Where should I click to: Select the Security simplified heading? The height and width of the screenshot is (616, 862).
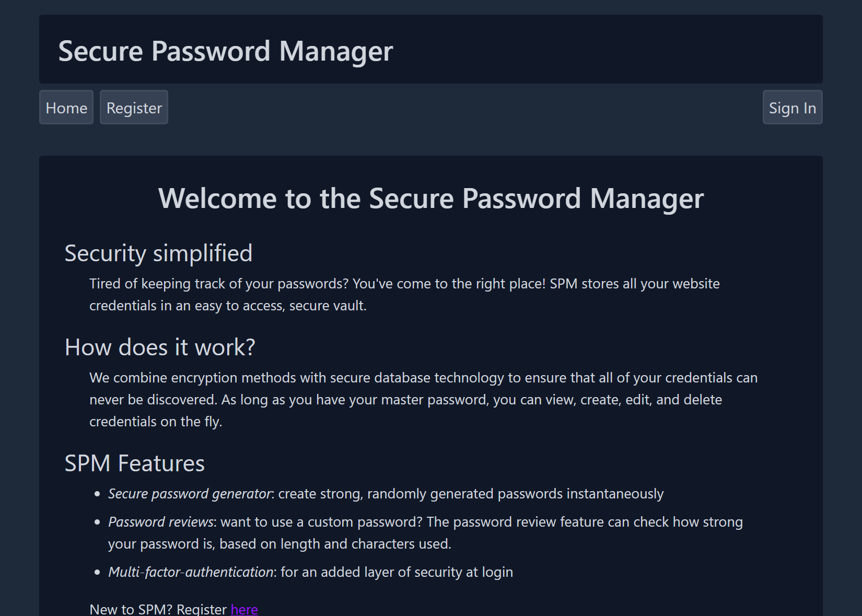[158, 253]
